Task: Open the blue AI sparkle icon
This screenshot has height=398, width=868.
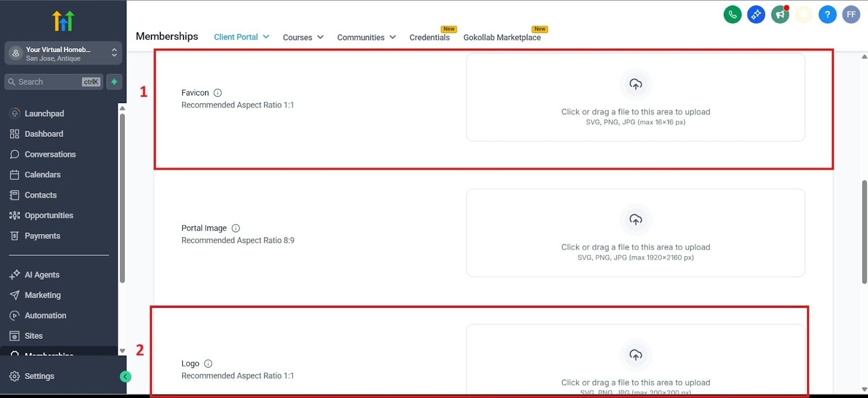Action: pyautogui.click(x=756, y=15)
